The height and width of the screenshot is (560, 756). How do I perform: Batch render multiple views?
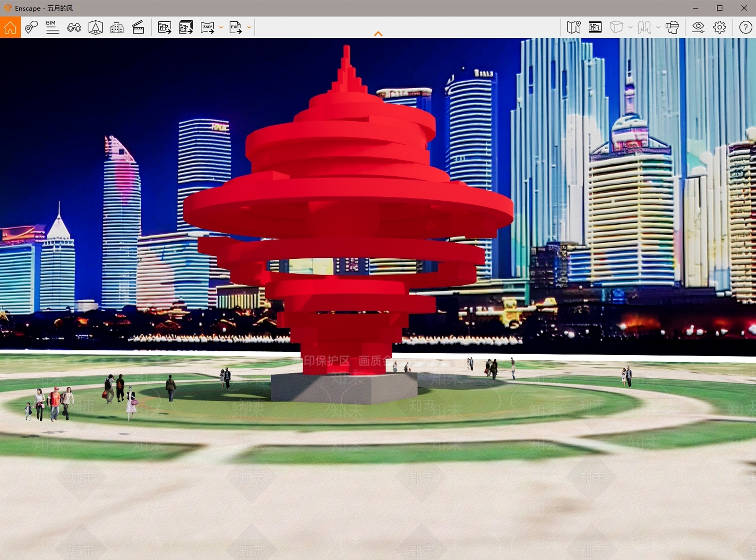tap(186, 27)
